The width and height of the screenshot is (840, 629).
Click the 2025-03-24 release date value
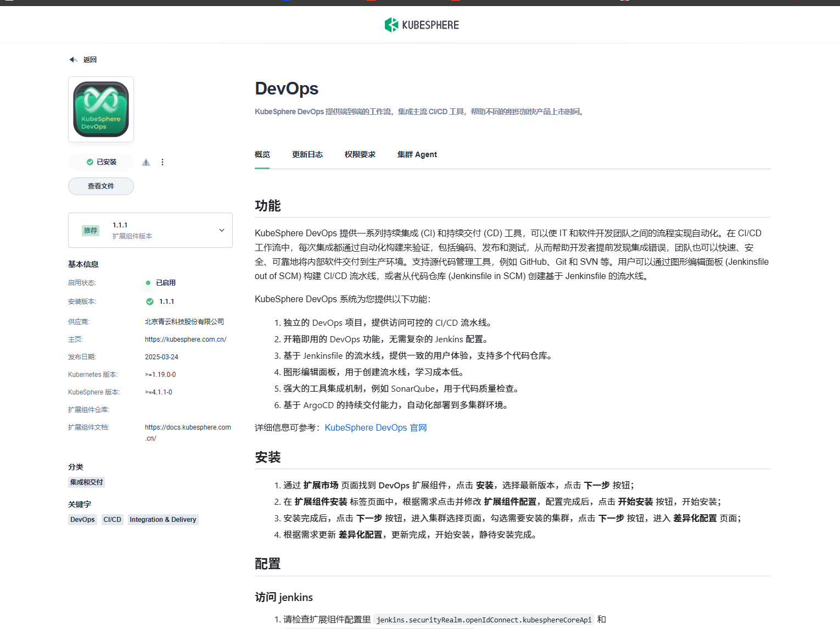coord(161,357)
